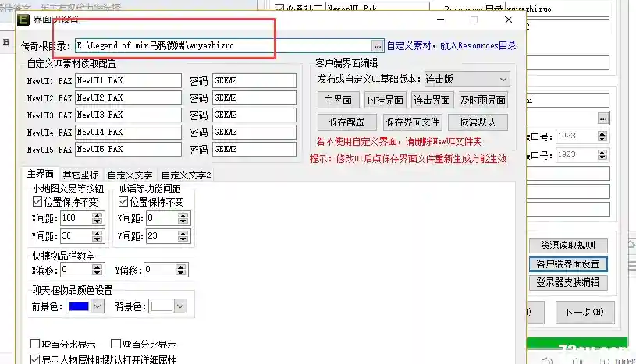Click the NewUI5.PAK filename field
The image size is (636, 364).
coord(128,149)
